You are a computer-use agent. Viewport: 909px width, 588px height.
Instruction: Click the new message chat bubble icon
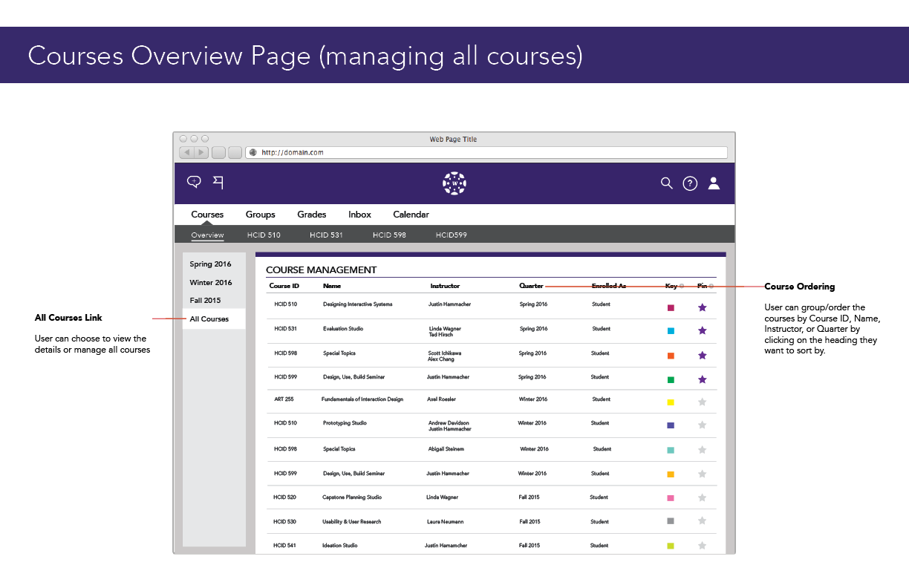[195, 182]
